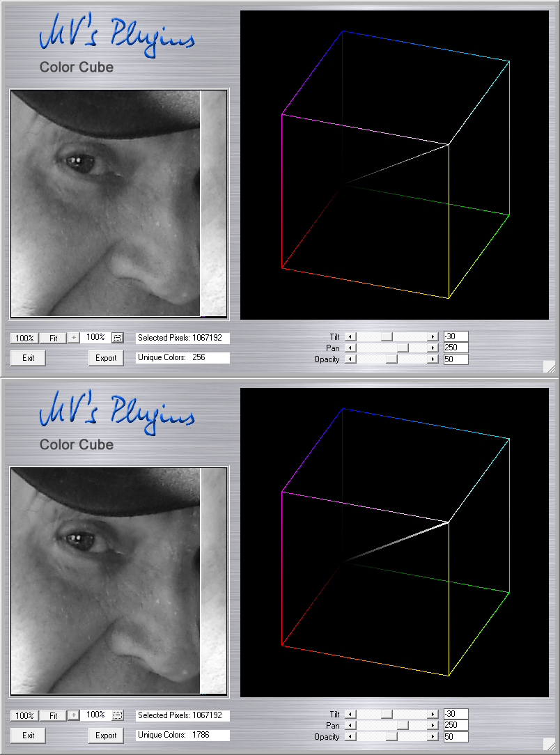Click the 'Unique Colors: 256' readout
Image resolution: width=560 pixels, height=755 pixels.
pyautogui.click(x=182, y=357)
